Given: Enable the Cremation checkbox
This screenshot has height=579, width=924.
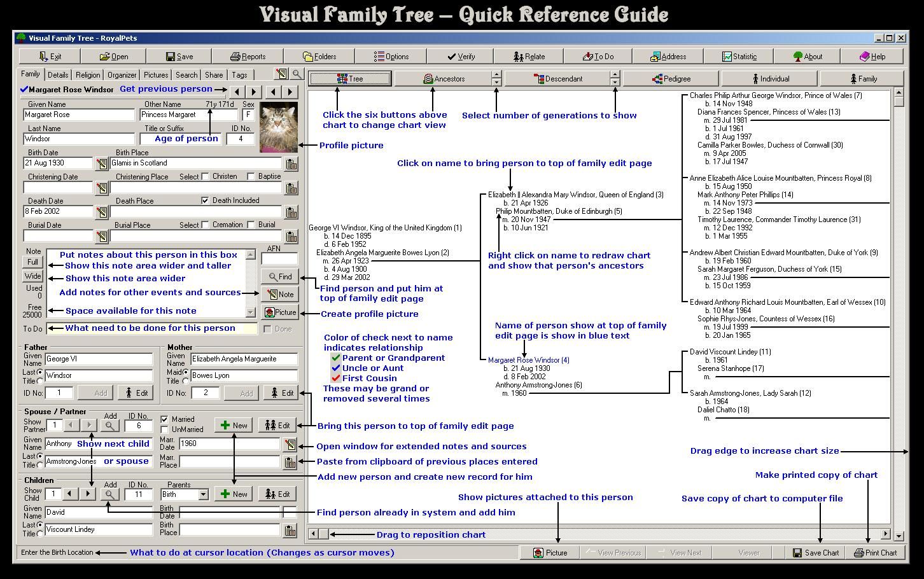Looking at the screenshot, I should pyautogui.click(x=204, y=224).
